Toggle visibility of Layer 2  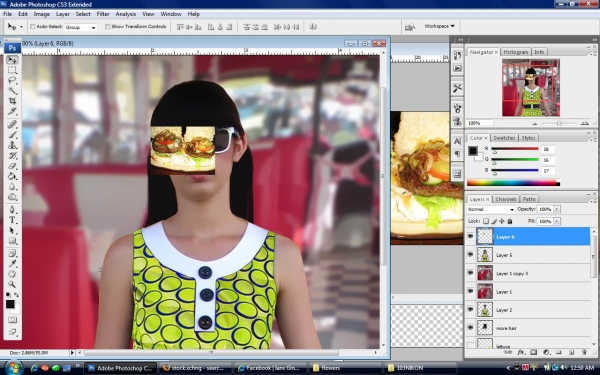(470, 310)
